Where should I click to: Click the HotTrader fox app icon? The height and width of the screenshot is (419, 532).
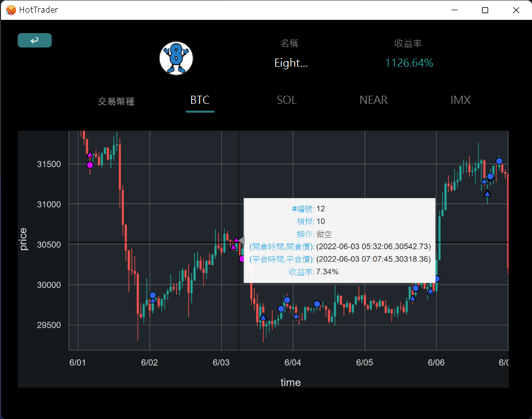tap(10, 10)
